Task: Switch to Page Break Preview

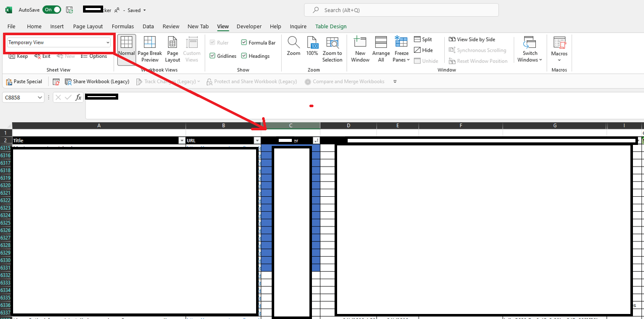Action: click(150, 49)
